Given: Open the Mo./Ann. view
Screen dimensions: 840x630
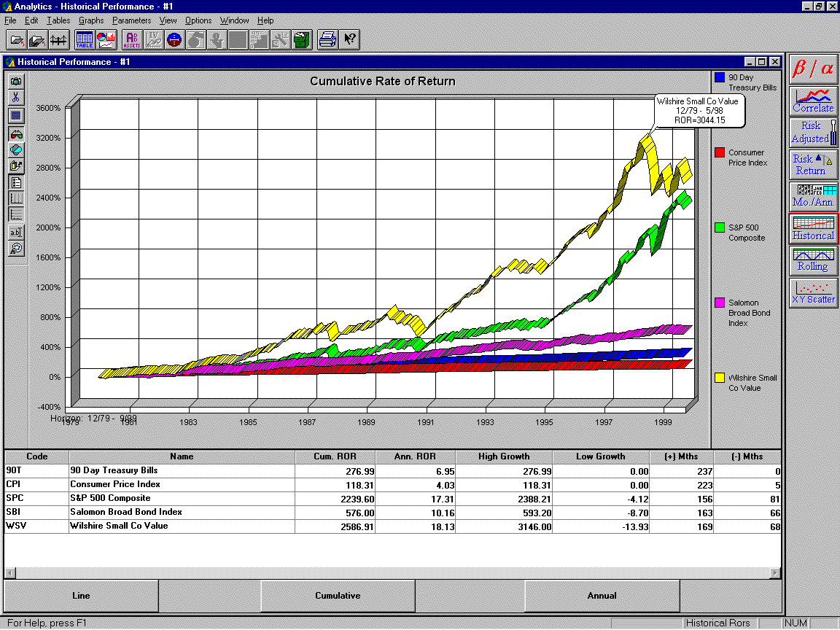Looking at the screenshot, I should (x=813, y=195).
